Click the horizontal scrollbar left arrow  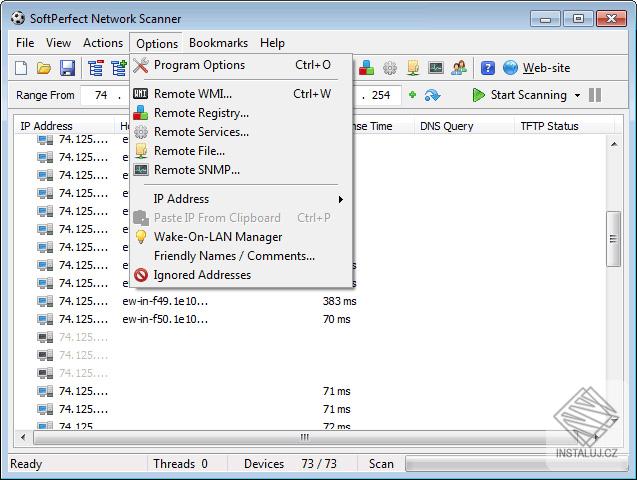[x=23, y=437]
